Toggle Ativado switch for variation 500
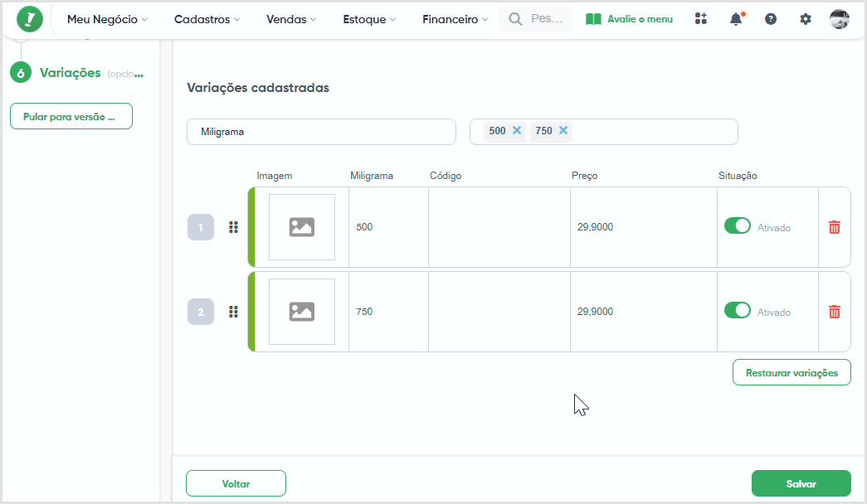Image resolution: width=867 pixels, height=504 pixels. (737, 226)
